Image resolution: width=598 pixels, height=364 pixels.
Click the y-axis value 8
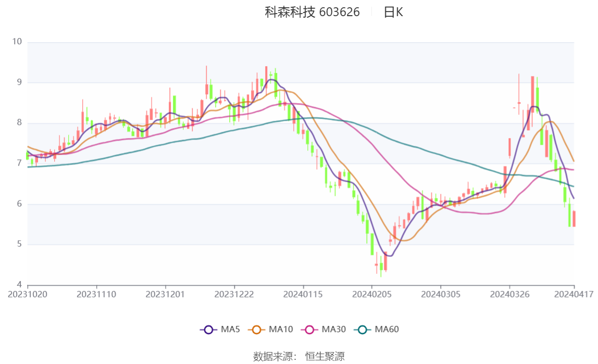pyautogui.click(x=19, y=123)
